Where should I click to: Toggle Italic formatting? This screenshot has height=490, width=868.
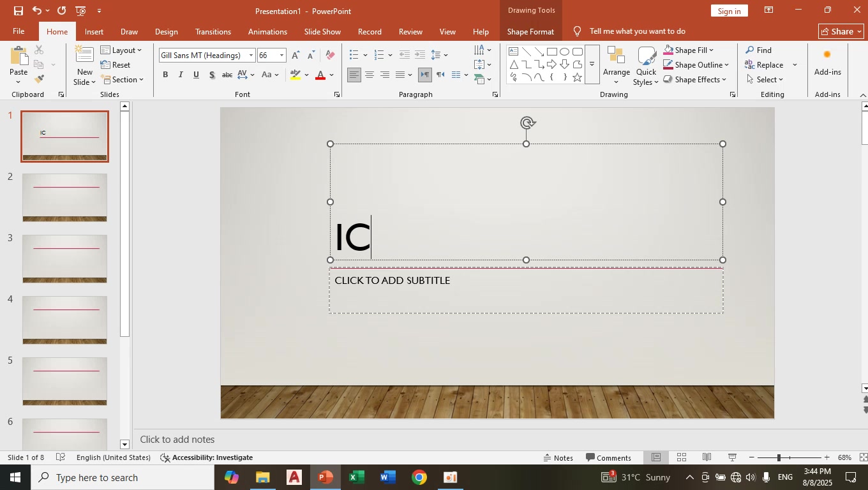click(x=181, y=75)
